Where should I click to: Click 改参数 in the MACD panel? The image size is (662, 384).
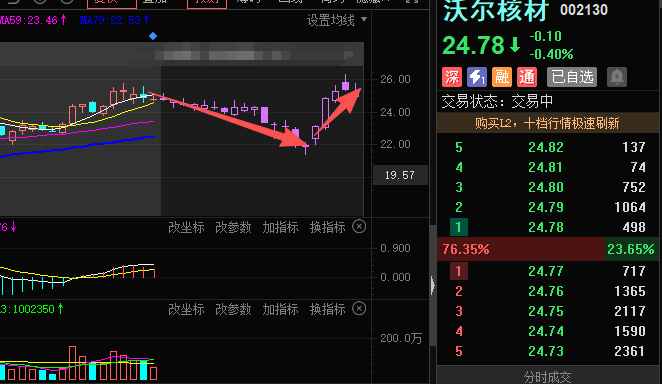233,227
